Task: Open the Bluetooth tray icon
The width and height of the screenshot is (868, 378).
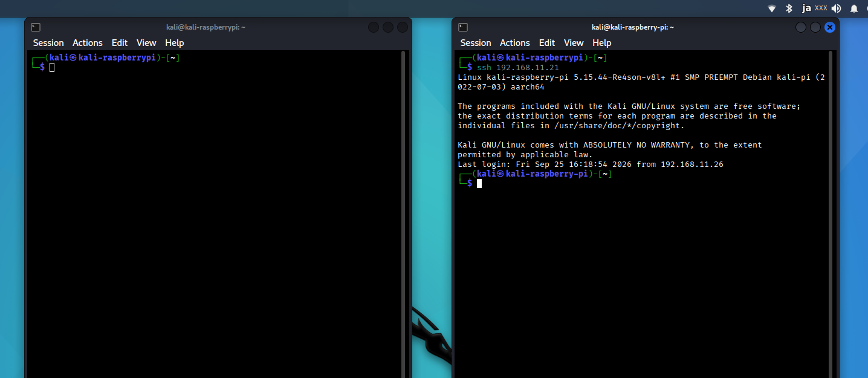Action: point(789,8)
